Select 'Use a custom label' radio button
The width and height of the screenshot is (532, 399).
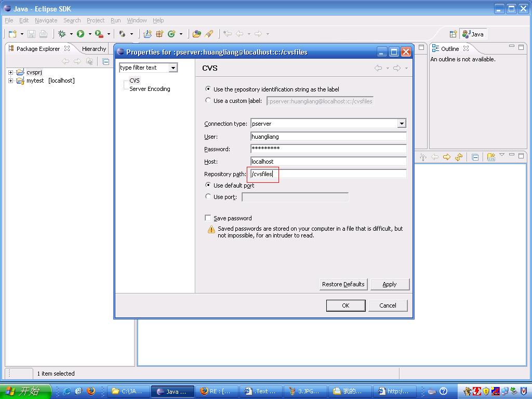pos(208,100)
